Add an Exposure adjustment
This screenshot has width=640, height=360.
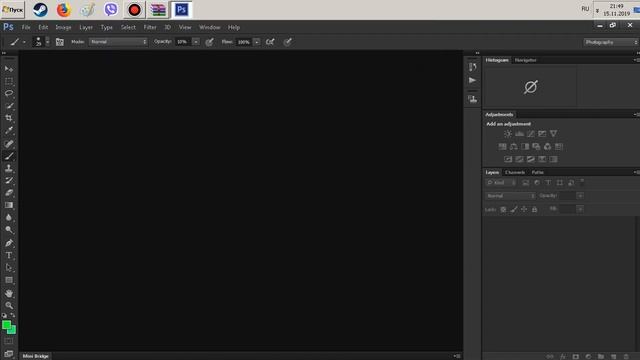tap(542, 134)
